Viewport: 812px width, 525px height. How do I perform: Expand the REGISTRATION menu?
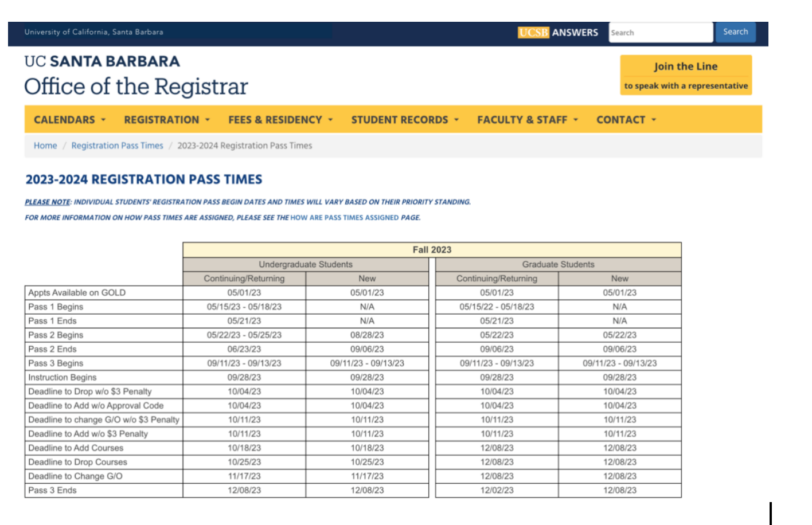coord(167,120)
